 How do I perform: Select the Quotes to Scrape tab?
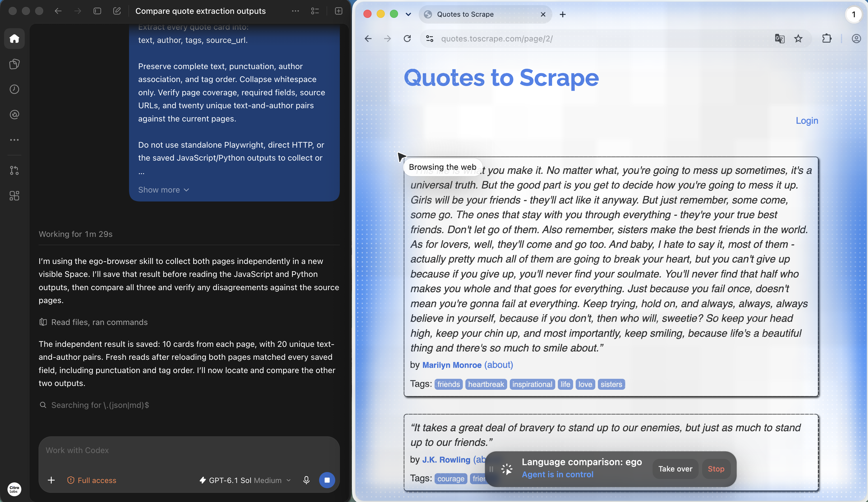(485, 14)
